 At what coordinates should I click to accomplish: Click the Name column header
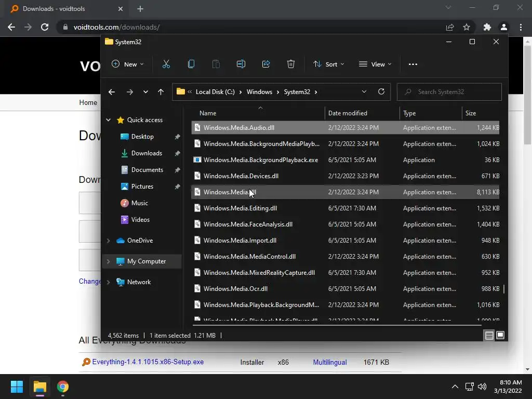click(208, 113)
